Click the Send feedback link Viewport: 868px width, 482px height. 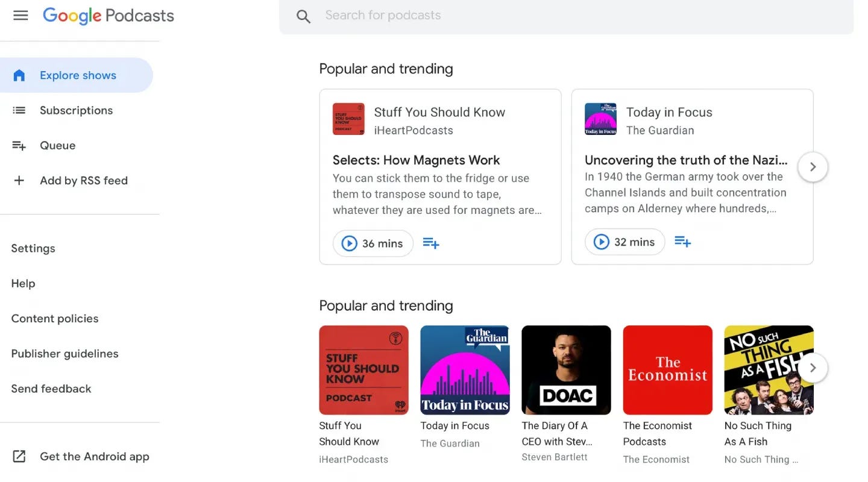tap(51, 389)
